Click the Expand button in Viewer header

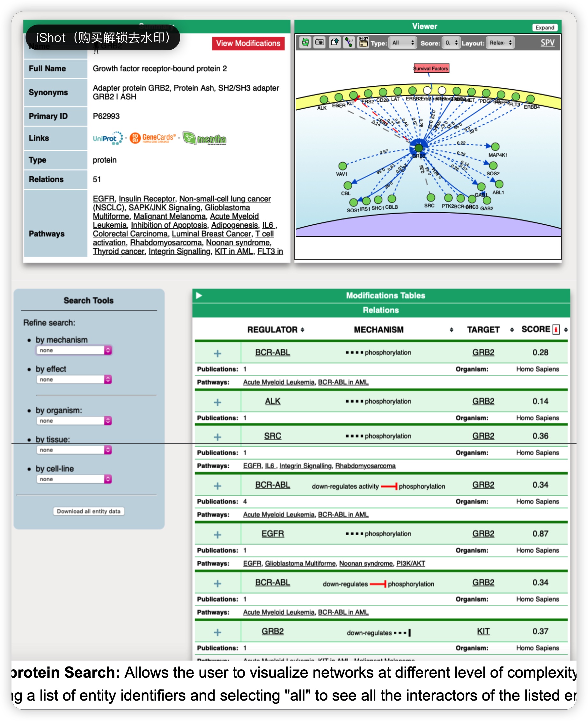coord(545,27)
